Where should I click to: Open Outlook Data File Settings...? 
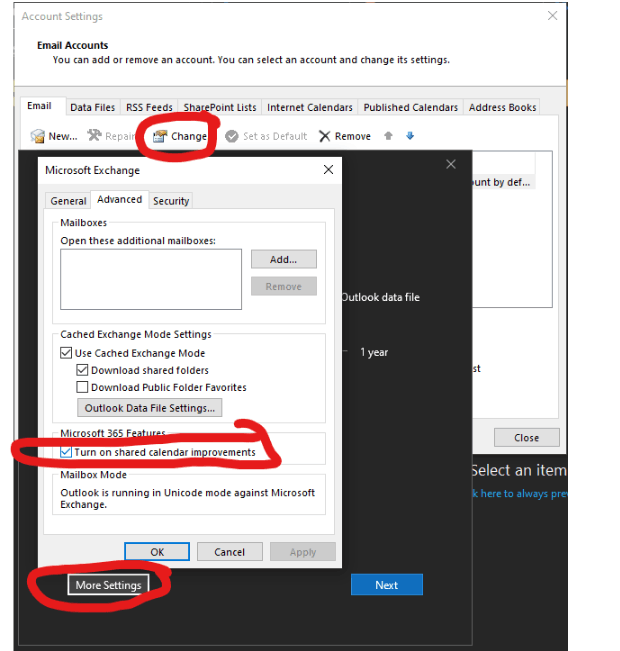pyautogui.click(x=149, y=408)
